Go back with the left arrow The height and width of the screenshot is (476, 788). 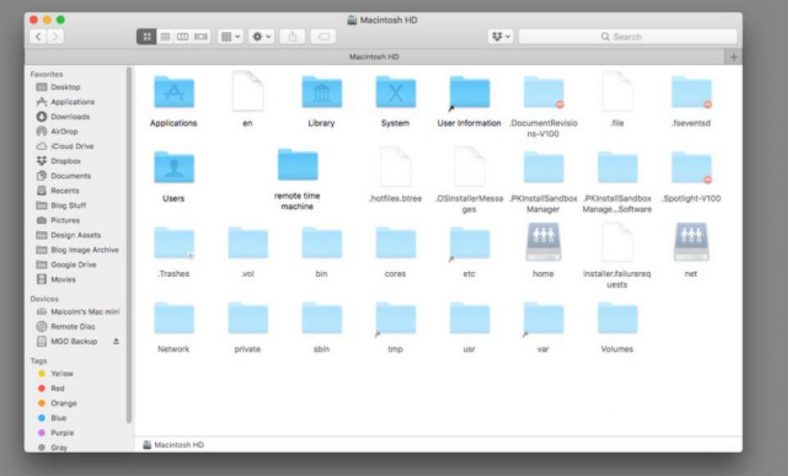38,37
